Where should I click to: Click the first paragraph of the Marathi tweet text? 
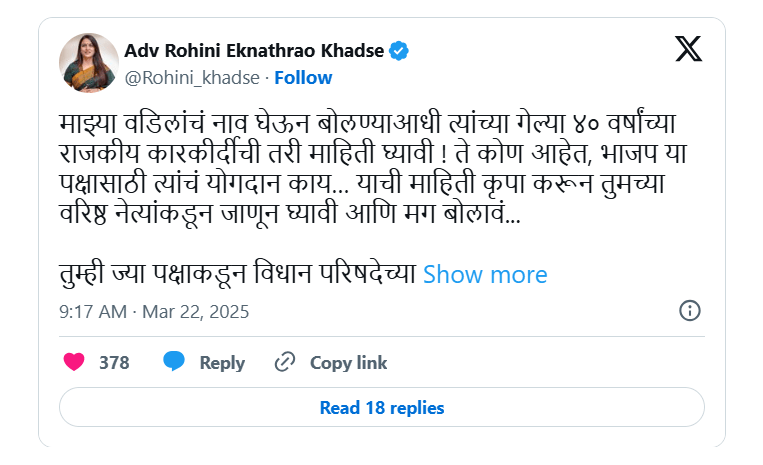pos(373,168)
